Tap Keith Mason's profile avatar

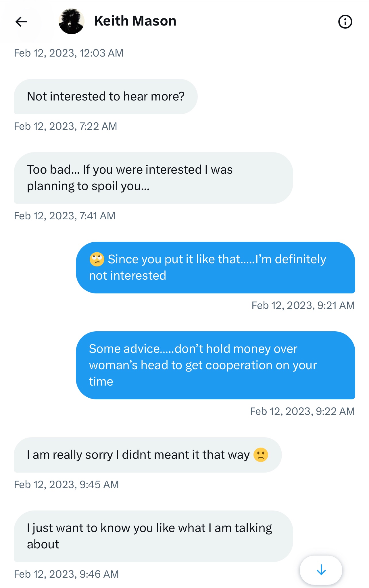pos(71,22)
